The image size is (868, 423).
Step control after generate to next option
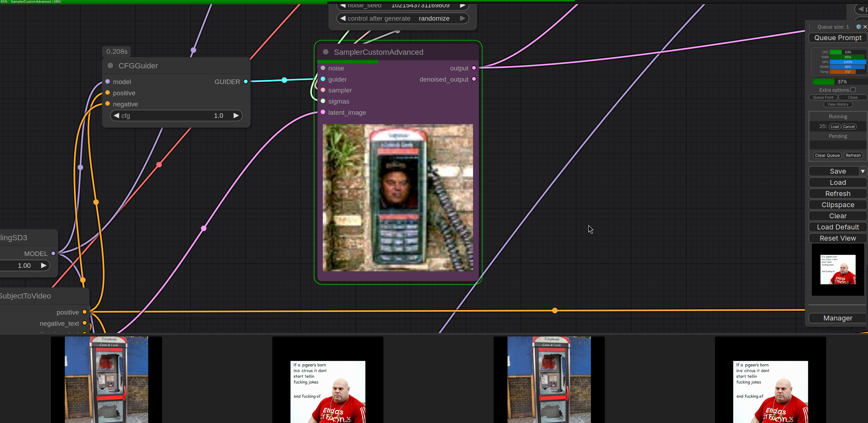coord(463,18)
